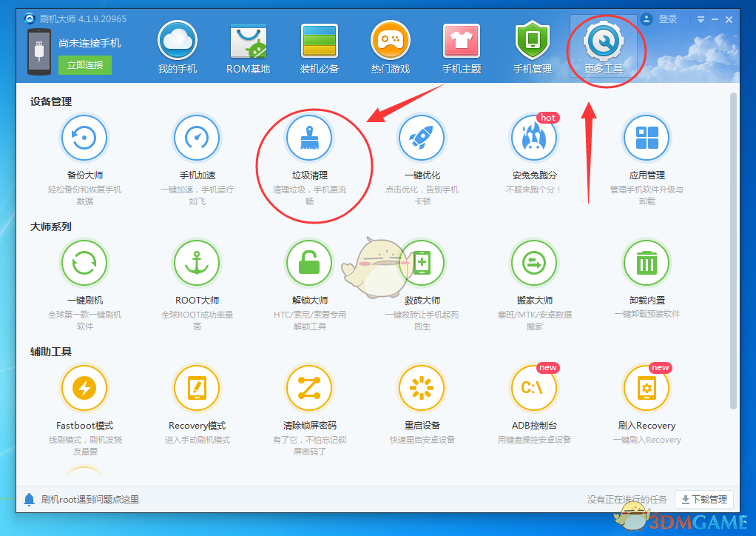Launch 刷入Recovery flashing tool
The width and height of the screenshot is (756, 536).
647,387
